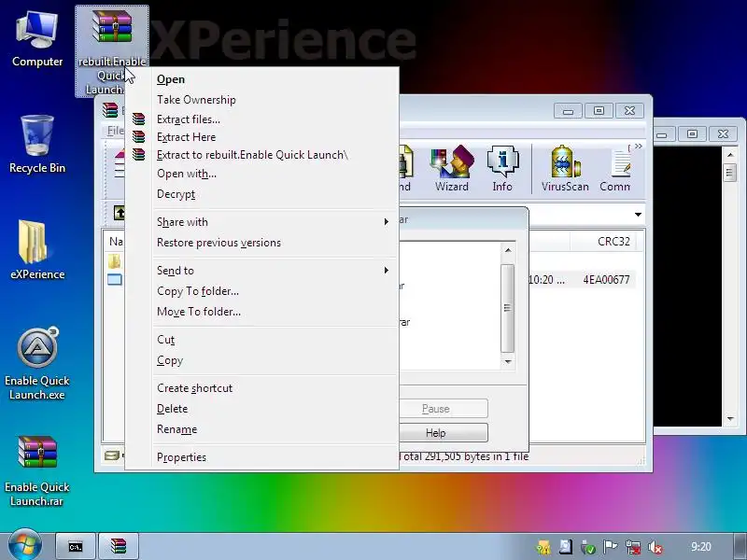The width and height of the screenshot is (747, 560).
Task: Click the muted volume tray icon
Action: pyautogui.click(x=656, y=548)
